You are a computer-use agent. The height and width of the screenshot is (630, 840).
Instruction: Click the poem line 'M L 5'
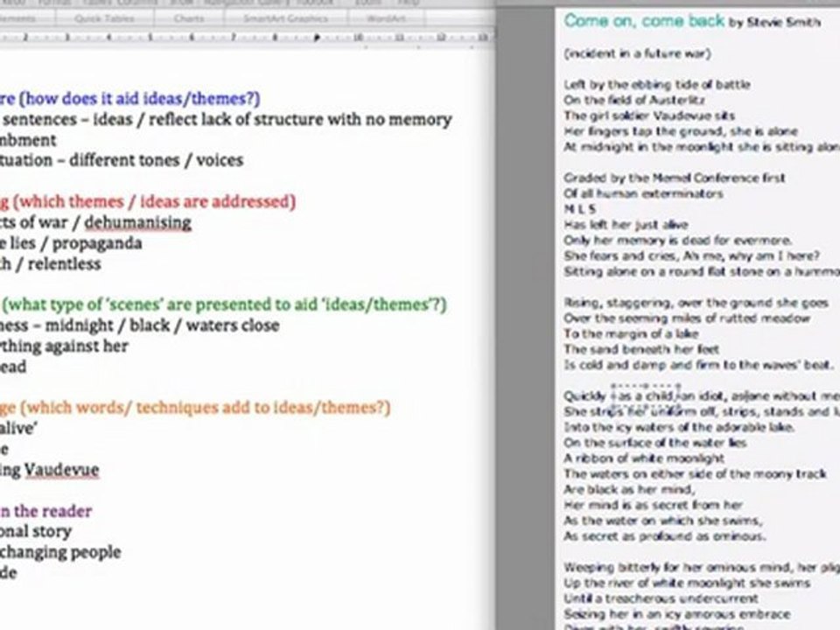[x=579, y=209]
